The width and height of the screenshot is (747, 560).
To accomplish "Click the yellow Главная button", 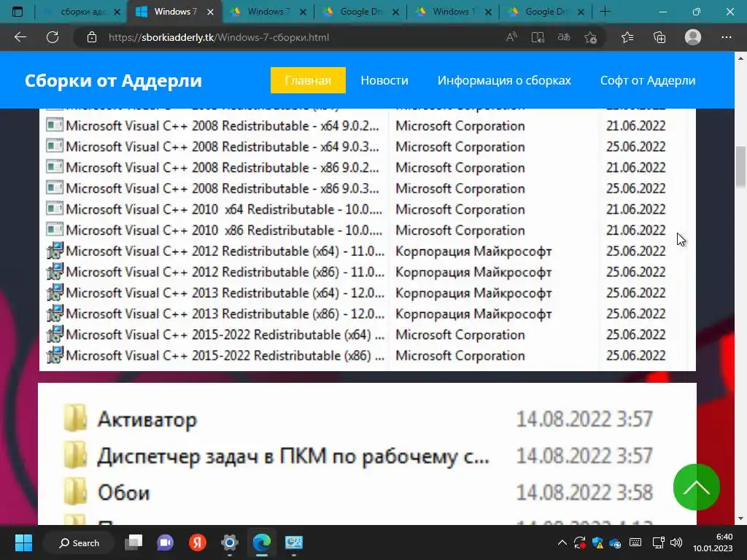I will [x=308, y=80].
